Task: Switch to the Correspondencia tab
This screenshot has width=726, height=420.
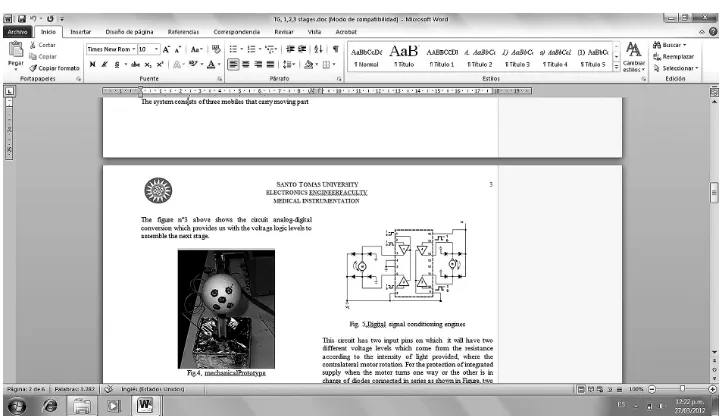Action: point(237,31)
